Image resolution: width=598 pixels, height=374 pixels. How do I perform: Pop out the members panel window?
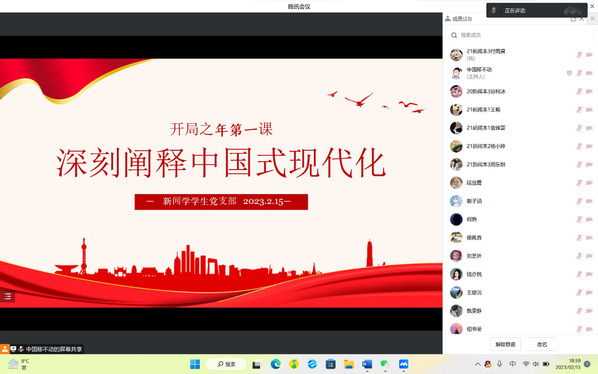point(573,19)
